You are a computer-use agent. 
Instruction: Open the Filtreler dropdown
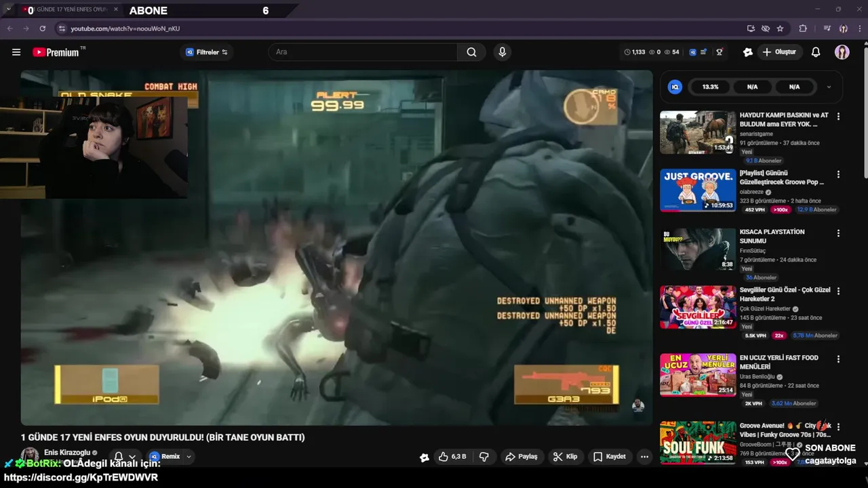pos(207,52)
